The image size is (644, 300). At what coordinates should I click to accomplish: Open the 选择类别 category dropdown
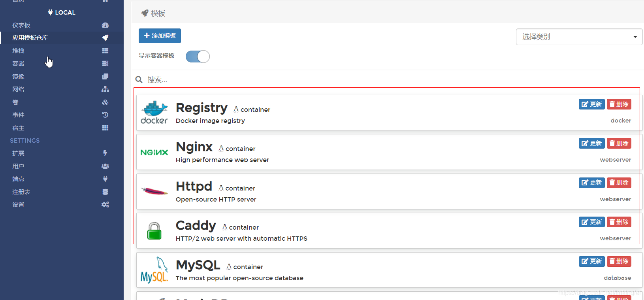coord(579,37)
